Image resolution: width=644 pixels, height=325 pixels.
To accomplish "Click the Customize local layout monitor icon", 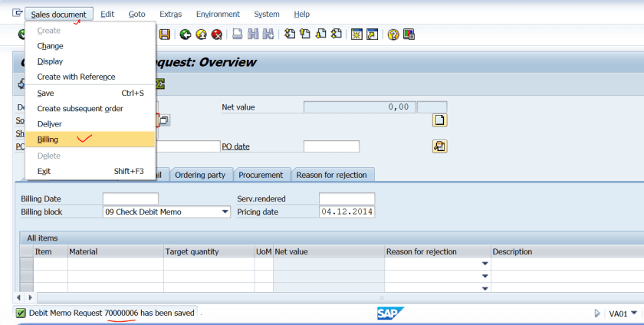I will [x=409, y=34].
